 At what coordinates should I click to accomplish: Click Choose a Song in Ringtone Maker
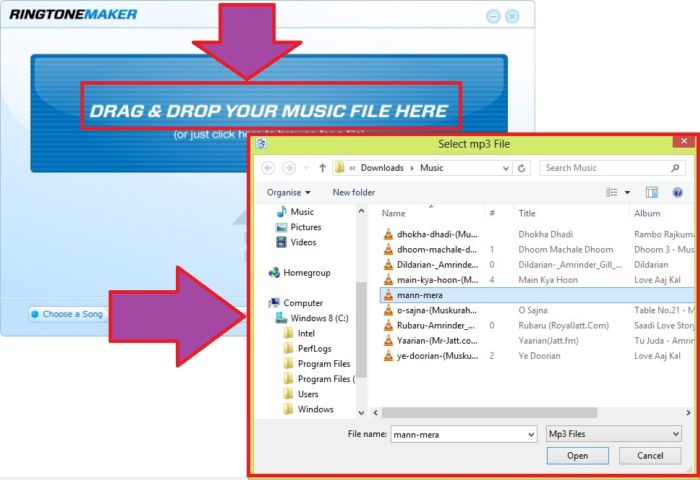[68, 314]
